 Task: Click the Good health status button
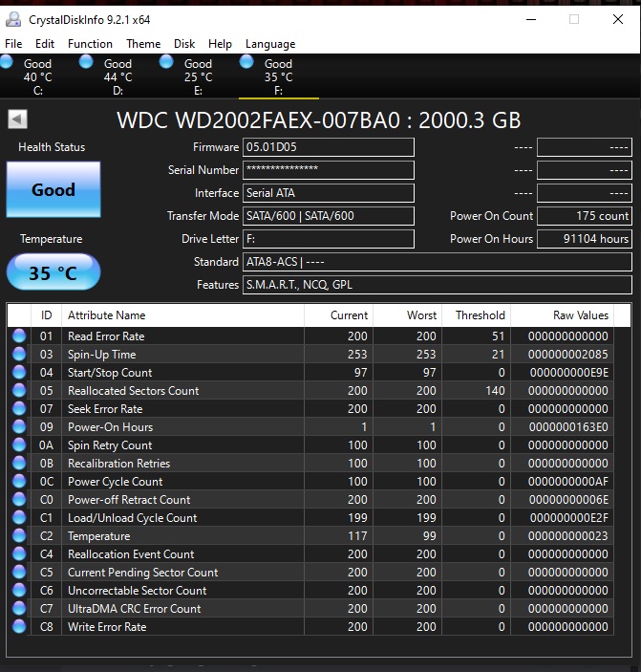pos(53,189)
